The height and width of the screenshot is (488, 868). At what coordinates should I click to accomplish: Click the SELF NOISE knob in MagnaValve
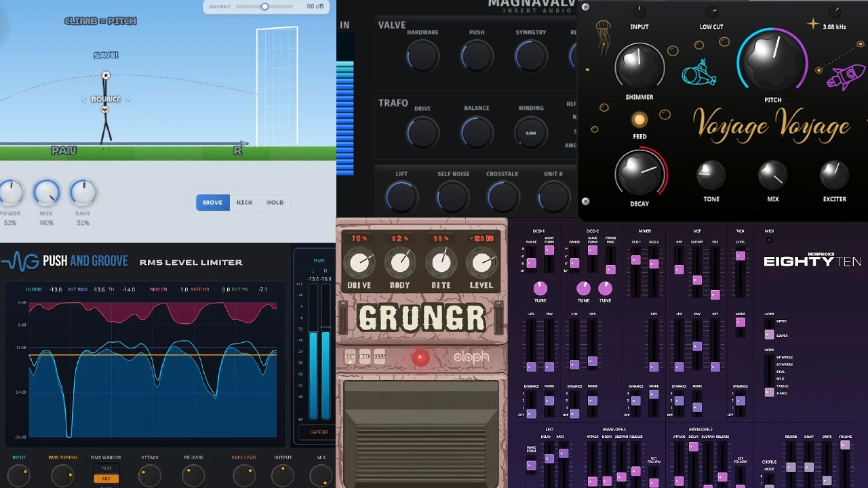[x=453, y=197]
